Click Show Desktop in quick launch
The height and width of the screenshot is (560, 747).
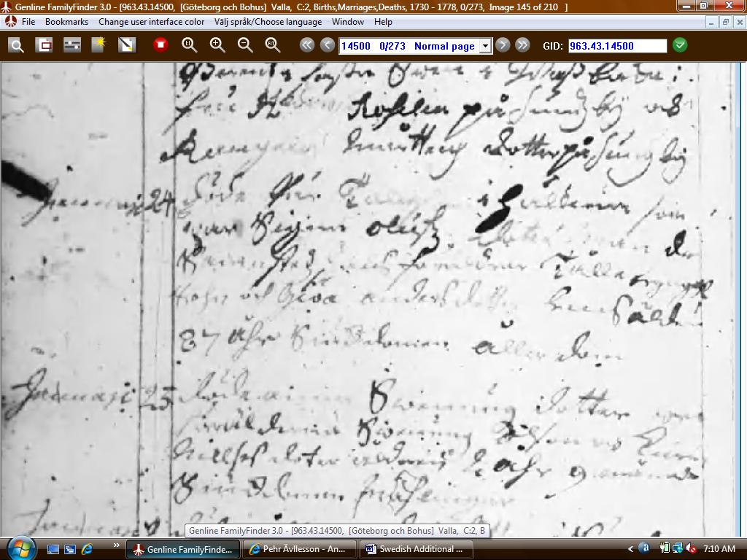(53, 550)
